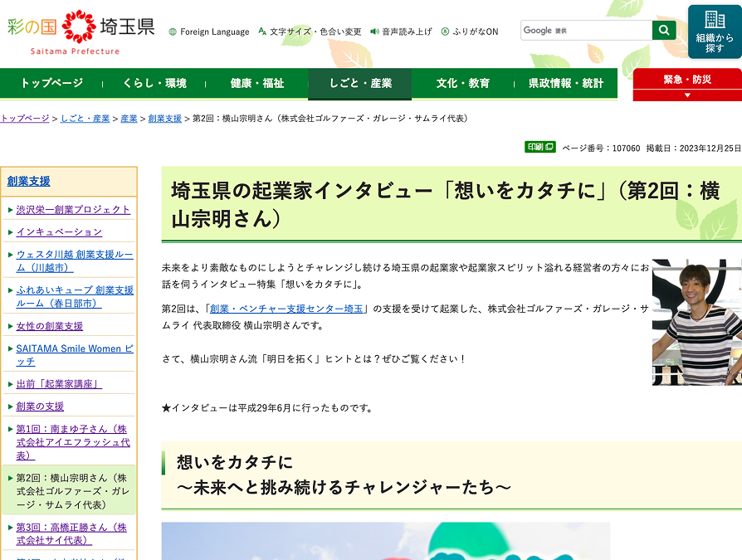Screen dimensions: 742x560
Task: Open インキュベーション sidebar link
Action: coord(59,231)
